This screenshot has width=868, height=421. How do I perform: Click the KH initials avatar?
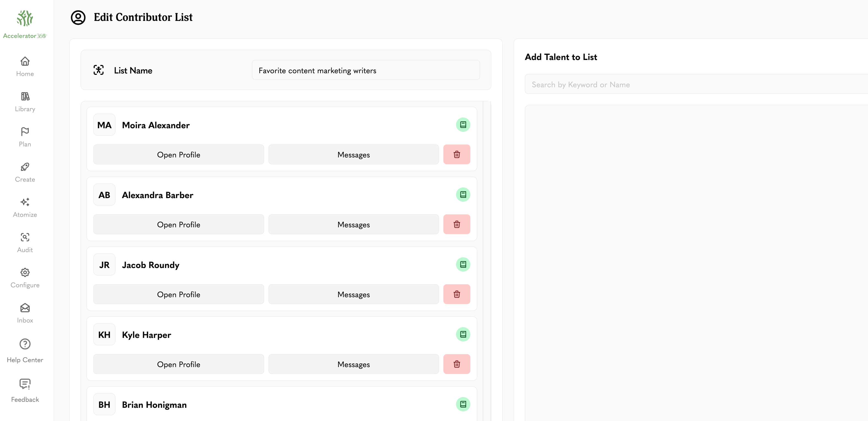(x=104, y=334)
